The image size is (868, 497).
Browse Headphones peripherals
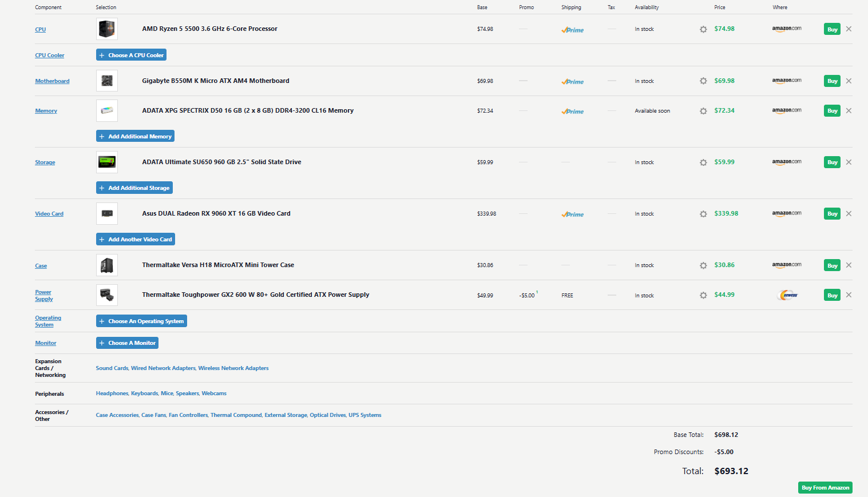112,393
